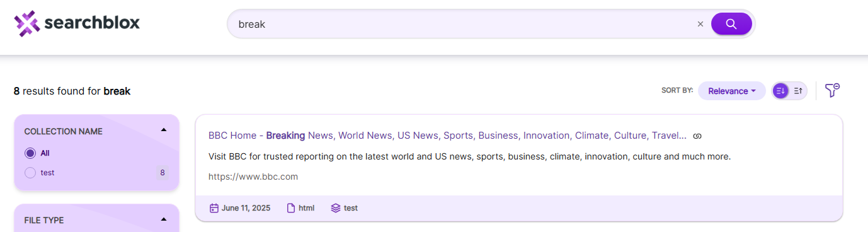Open the BBC Home Breaking News result
The image size is (868, 232).
[447, 136]
